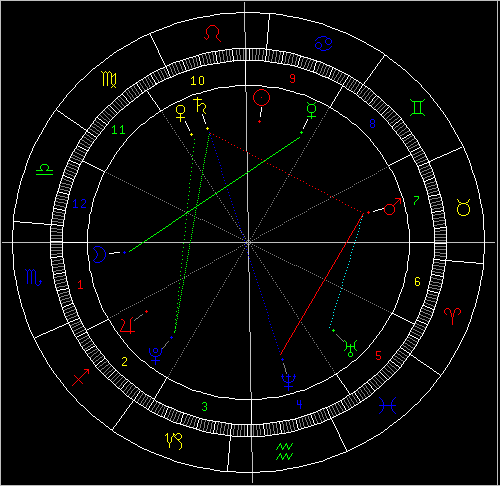Screen dimensions: 500x486
Task: Click the dotted cyan Mars-Uranus aspect line
Action: coord(346,271)
